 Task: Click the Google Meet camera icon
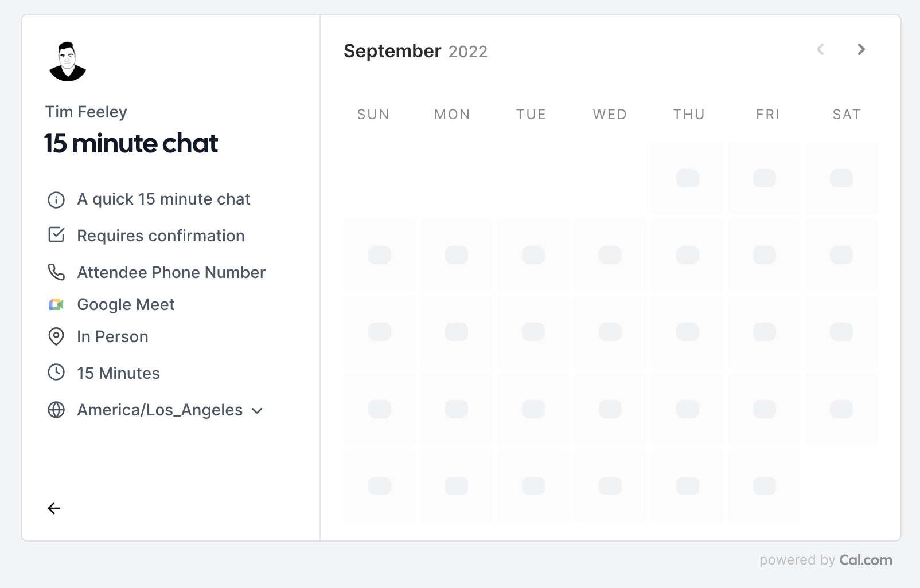click(56, 305)
